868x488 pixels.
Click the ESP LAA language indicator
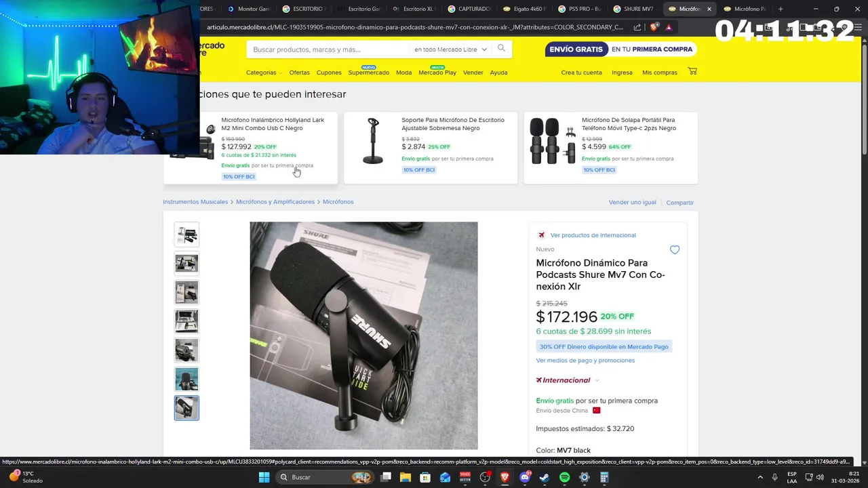[792, 477]
